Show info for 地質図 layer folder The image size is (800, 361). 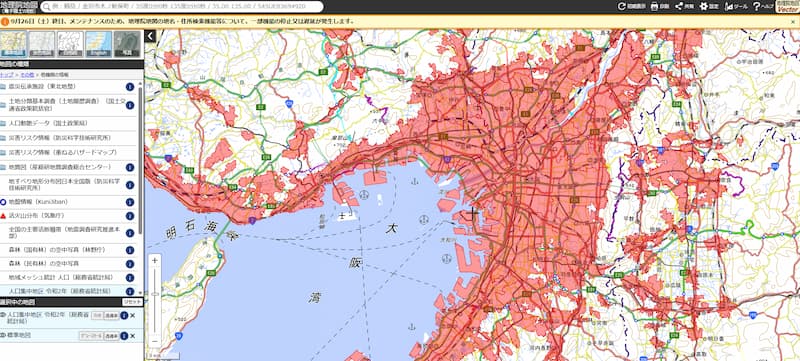point(130,167)
